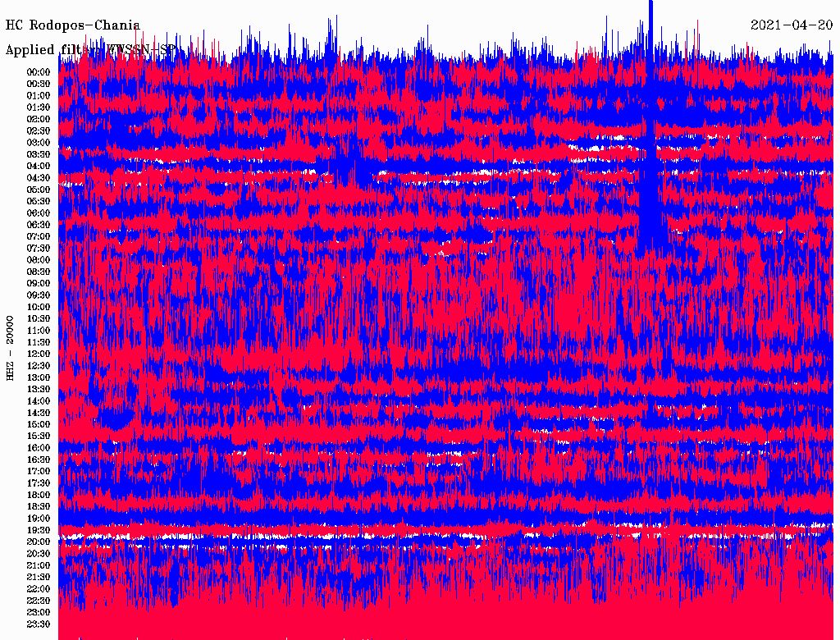Select the 02:30 time row label
Screen dimensions: 840x640
[x=39, y=131]
